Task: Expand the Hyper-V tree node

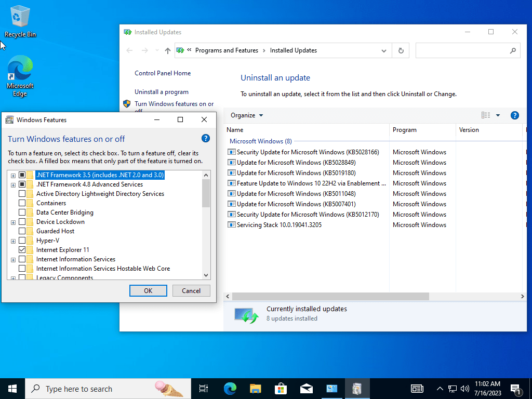Action: coord(13,241)
